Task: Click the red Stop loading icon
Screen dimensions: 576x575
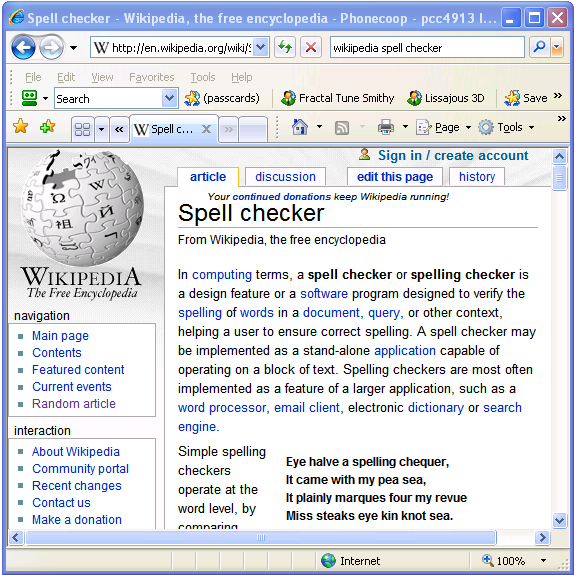Action: (x=311, y=47)
